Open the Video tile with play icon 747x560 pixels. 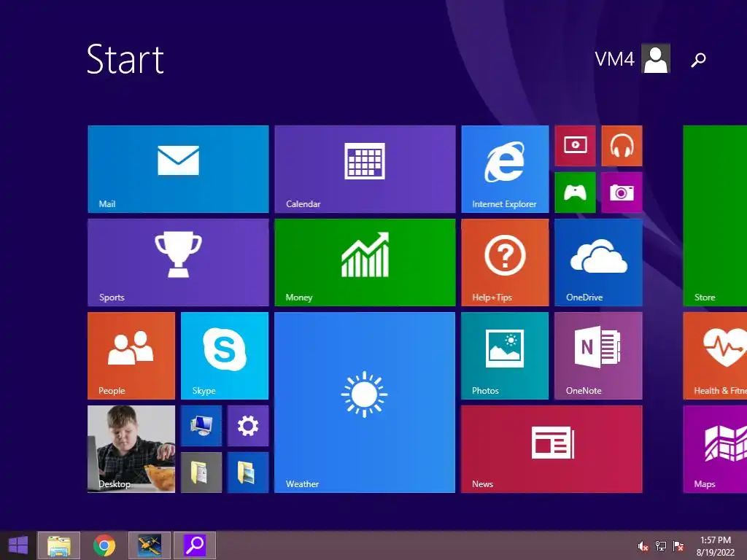[x=575, y=146]
